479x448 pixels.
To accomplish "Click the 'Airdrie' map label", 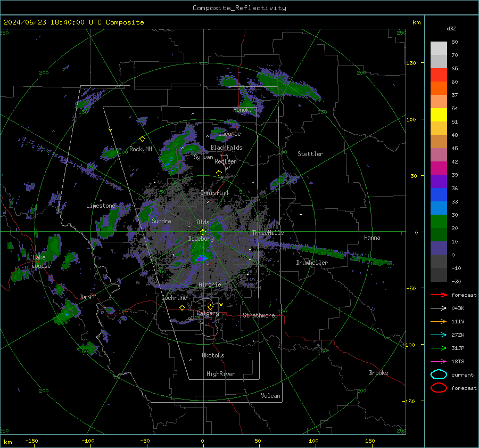I will (x=210, y=284).
